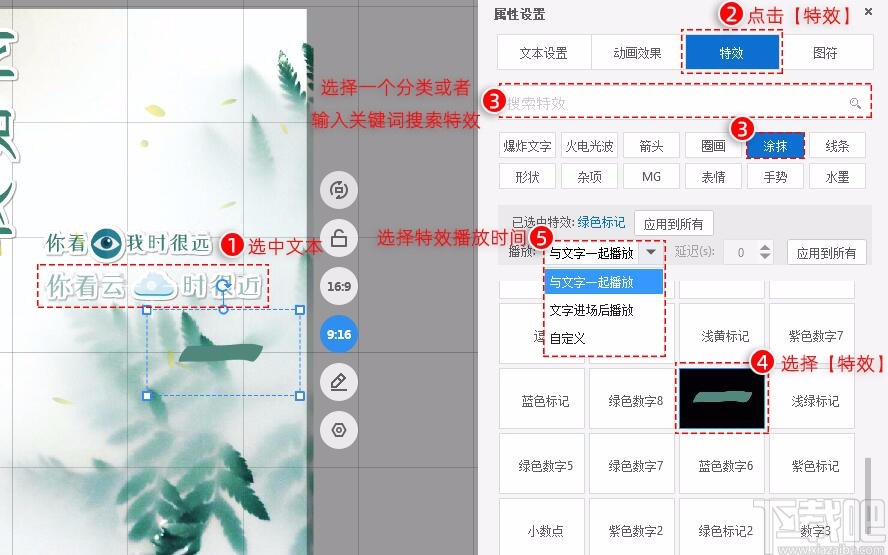Open the 特效 tab
The height and width of the screenshot is (555, 888).
731,53
